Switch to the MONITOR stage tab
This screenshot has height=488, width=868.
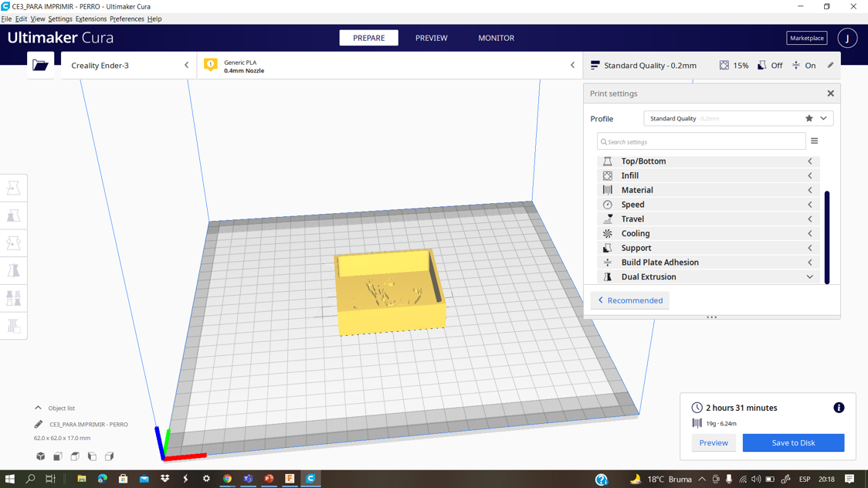point(496,38)
